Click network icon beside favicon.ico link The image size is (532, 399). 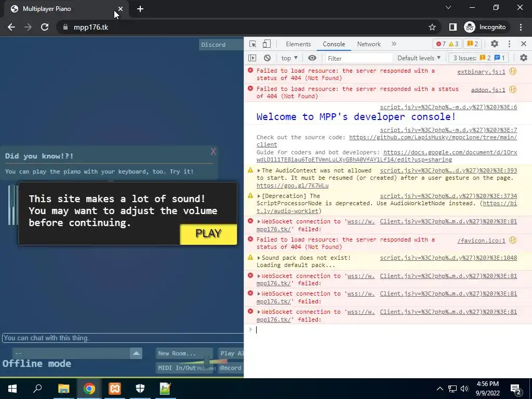point(513,240)
